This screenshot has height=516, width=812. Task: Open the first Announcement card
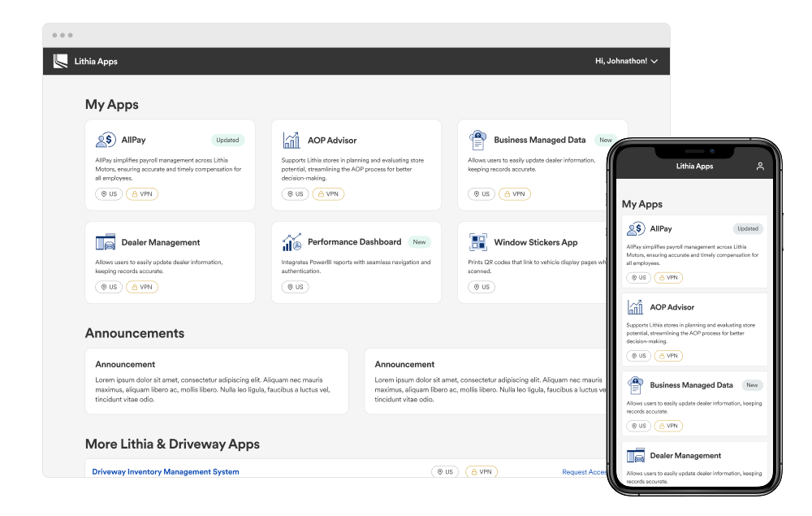(216, 381)
